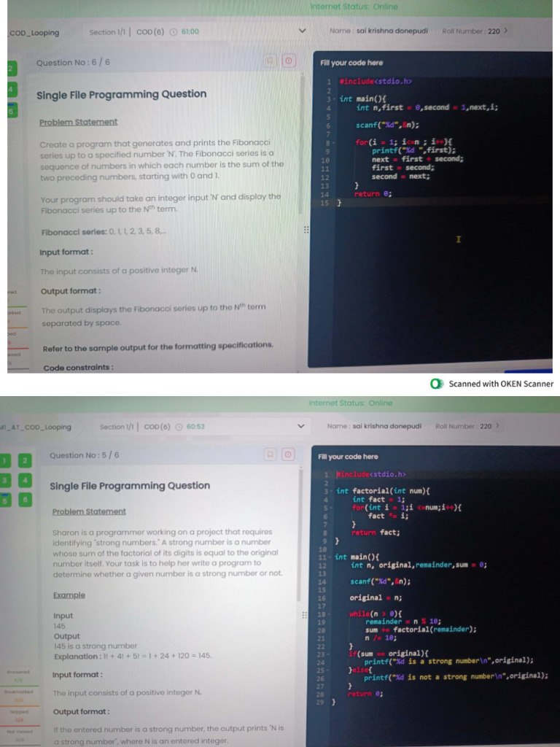Click 'Internet Status: Online' in the lower screen
Screen dimensions: 560x747
[351, 403]
